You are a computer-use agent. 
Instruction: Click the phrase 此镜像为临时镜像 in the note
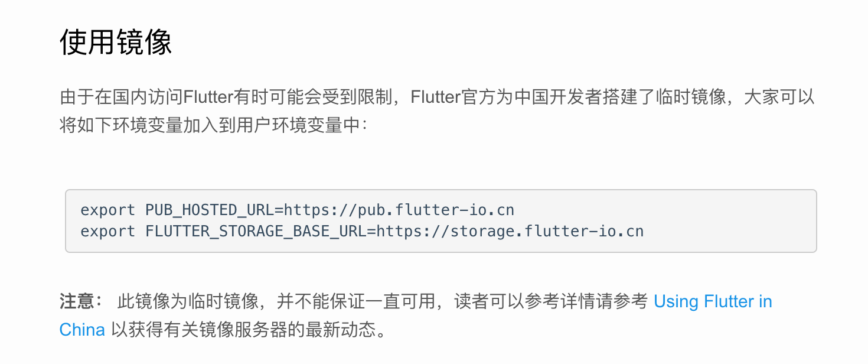(188, 302)
